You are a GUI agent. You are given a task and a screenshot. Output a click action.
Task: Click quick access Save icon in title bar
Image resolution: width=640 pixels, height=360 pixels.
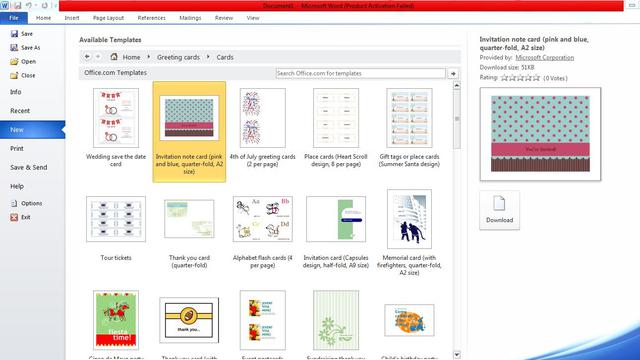(17, 5)
